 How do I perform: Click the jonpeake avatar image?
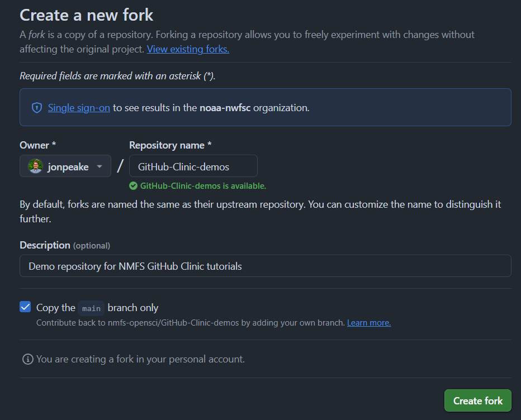pos(36,166)
